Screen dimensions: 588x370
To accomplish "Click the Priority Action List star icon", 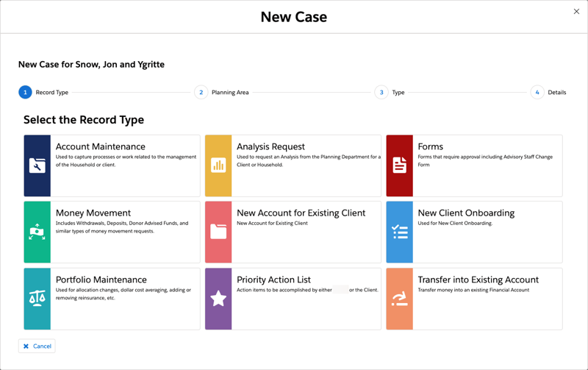I will click(x=218, y=299).
